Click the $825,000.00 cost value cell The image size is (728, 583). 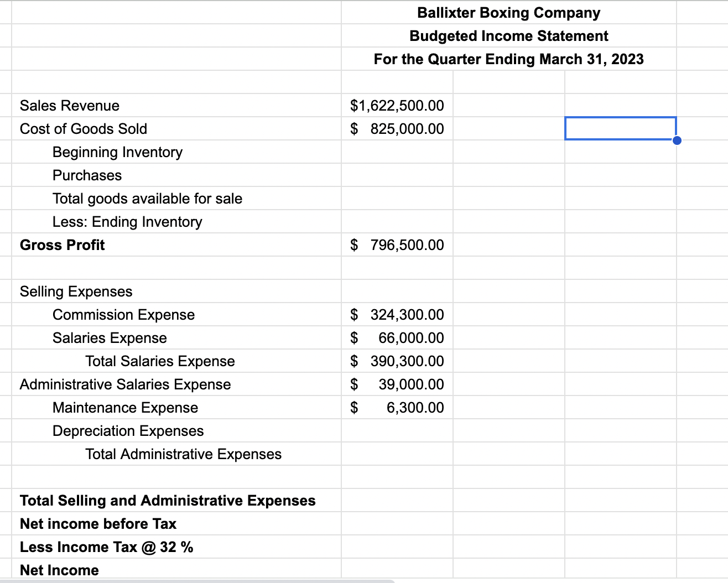pos(396,128)
